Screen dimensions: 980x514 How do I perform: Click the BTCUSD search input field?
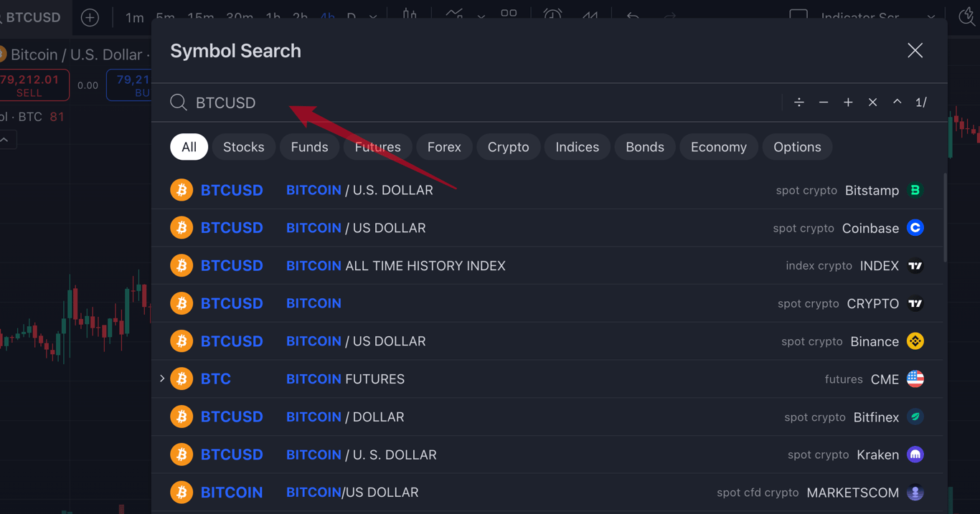pos(473,103)
